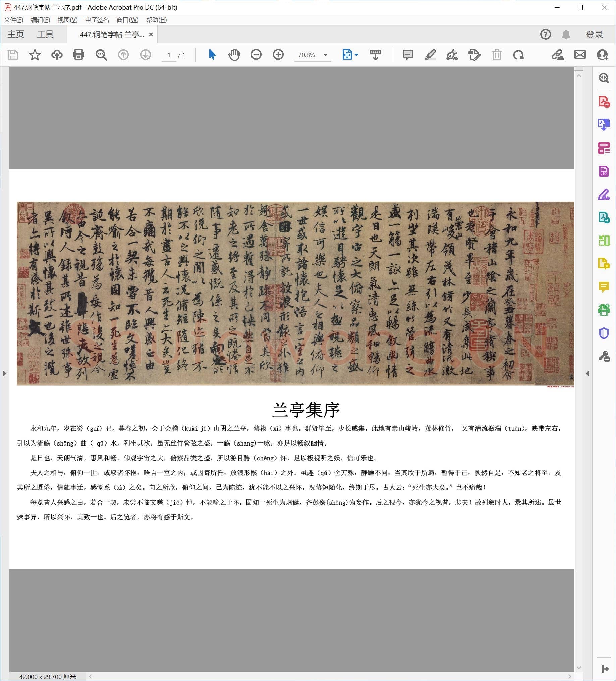Open the page display options dropdown
616x681 pixels.
coord(356,55)
